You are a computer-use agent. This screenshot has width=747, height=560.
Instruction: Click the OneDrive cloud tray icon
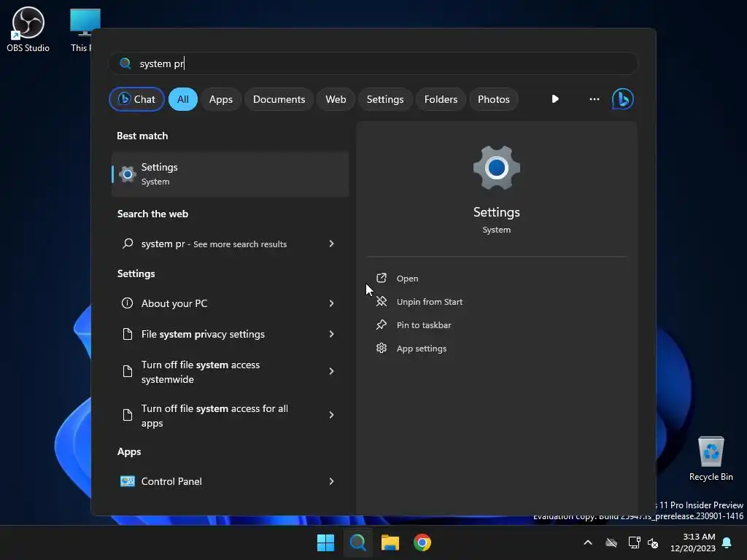click(x=611, y=542)
